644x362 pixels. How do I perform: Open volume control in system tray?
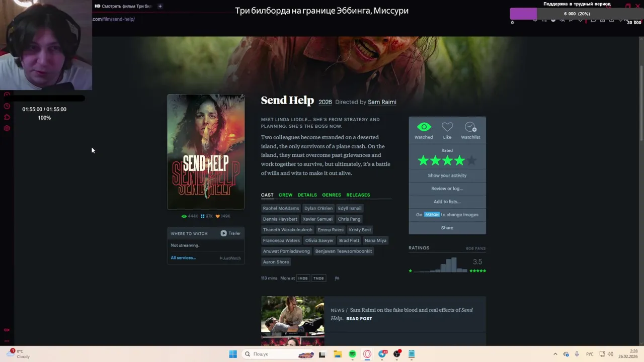pyautogui.click(x=610, y=354)
